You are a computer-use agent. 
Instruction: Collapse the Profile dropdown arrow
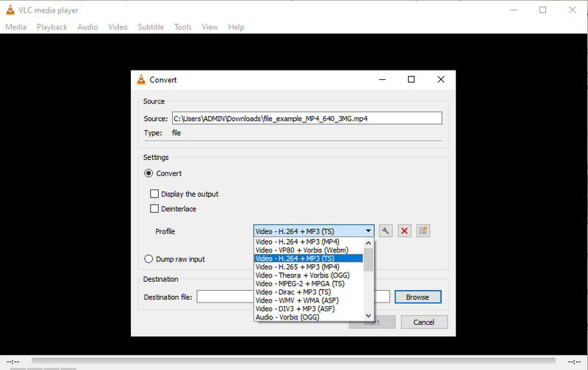tap(368, 231)
